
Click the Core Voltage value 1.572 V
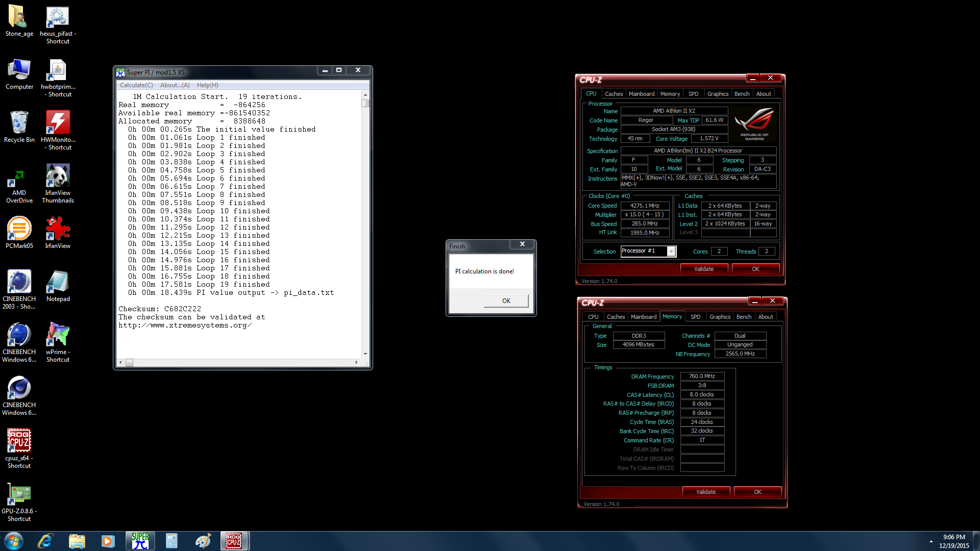(709, 139)
